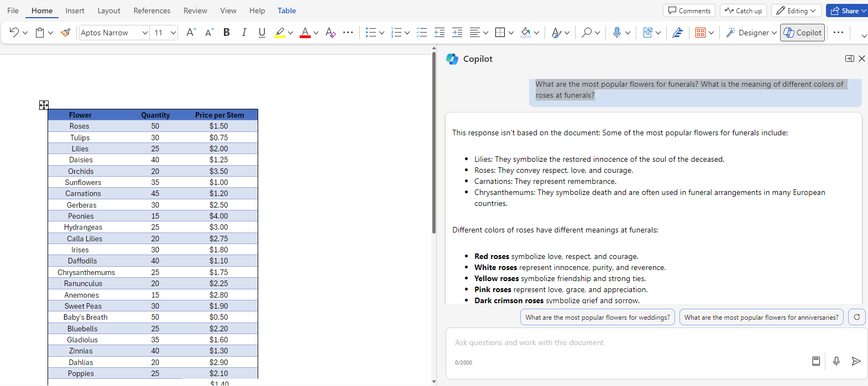Screen dimensions: 868x386
Task: Expand the bullet list dropdown arrow
Action: pos(381,33)
